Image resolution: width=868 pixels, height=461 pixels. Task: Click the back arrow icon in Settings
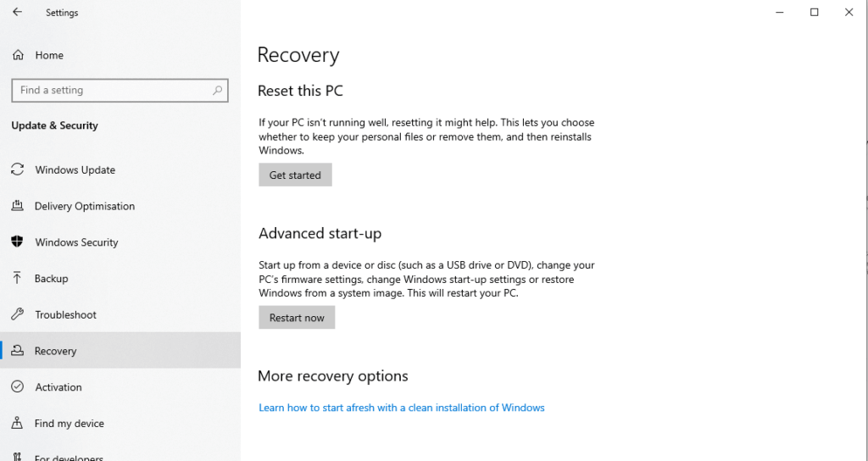coord(17,12)
